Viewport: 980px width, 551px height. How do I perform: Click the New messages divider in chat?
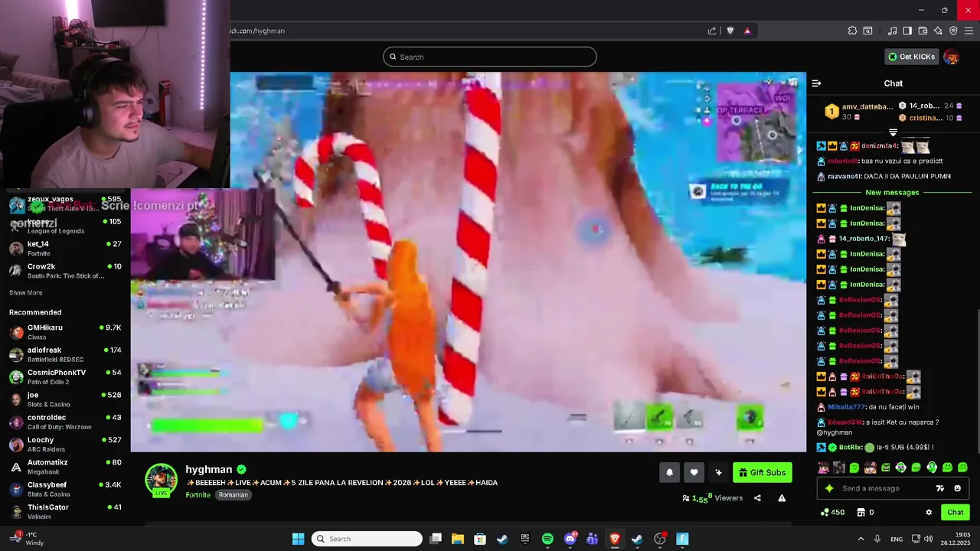click(x=892, y=192)
